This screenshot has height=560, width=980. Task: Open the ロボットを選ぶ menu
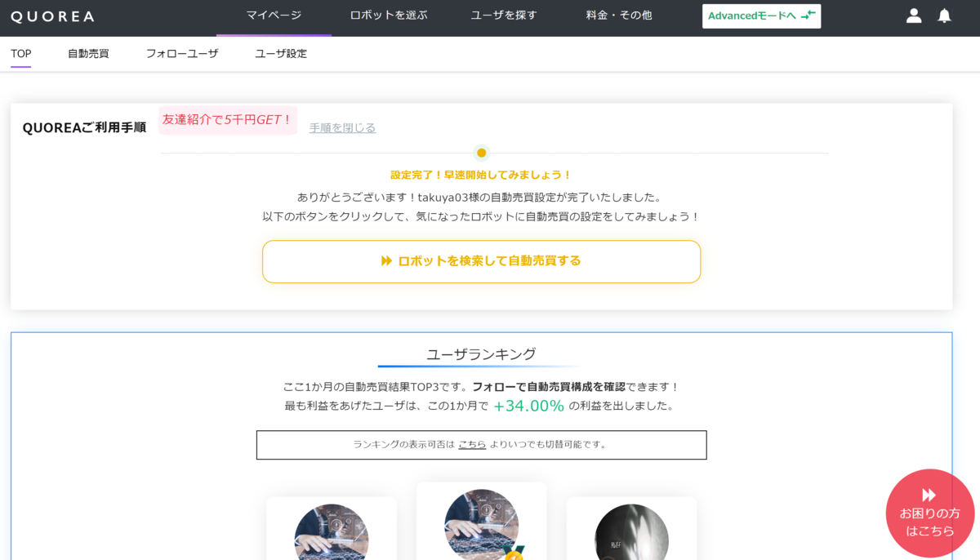pos(389,16)
